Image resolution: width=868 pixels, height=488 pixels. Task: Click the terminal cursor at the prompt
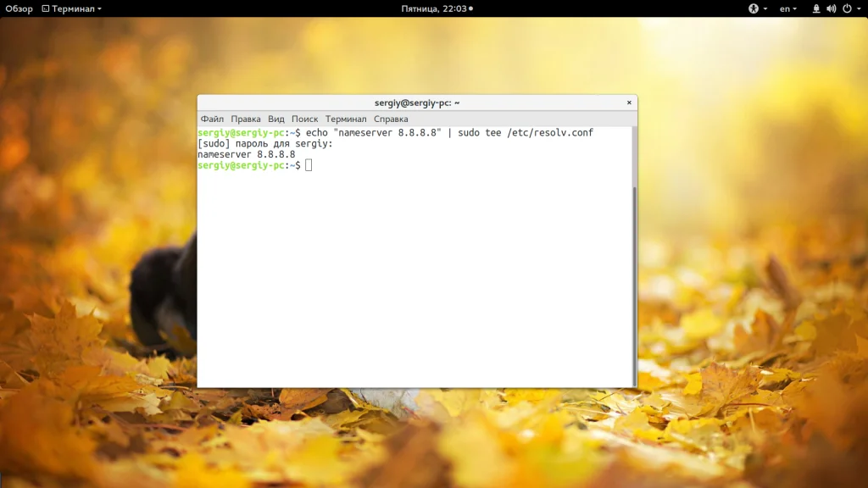pos(309,165)
